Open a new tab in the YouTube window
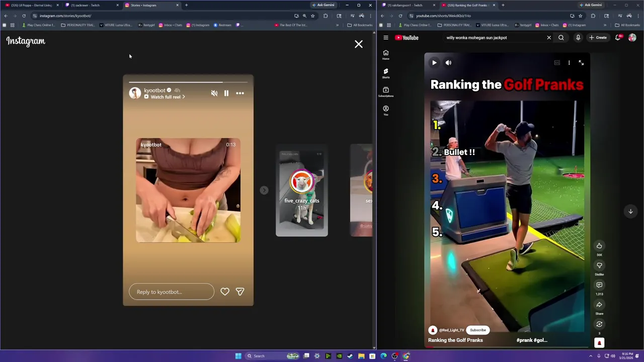Screen dimensions: 644x362 (503, 5)
